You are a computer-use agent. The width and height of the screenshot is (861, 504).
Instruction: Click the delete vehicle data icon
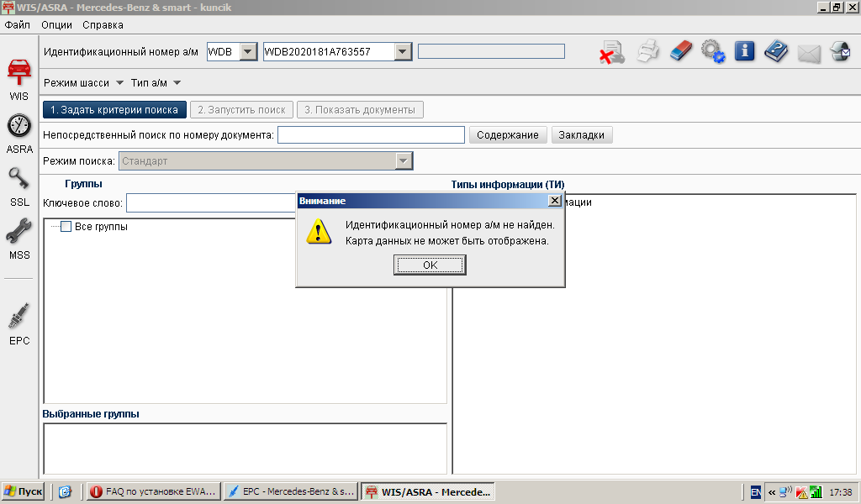pos(612,52)
